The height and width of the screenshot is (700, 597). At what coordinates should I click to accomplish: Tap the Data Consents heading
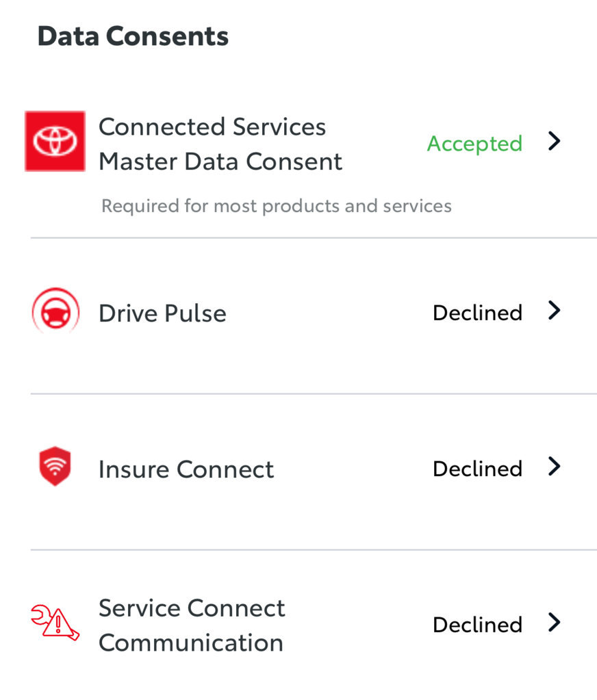pyautogui.click(x=133, y=36)
